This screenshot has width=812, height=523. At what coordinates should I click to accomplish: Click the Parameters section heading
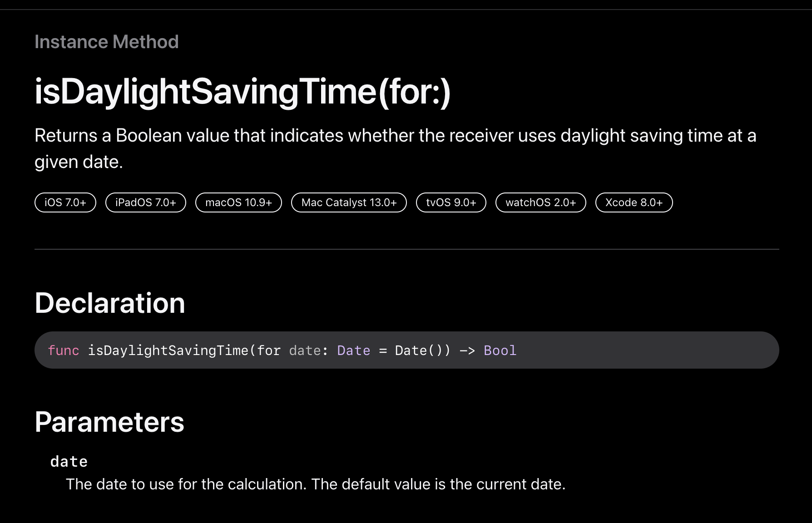coord(109,422)
